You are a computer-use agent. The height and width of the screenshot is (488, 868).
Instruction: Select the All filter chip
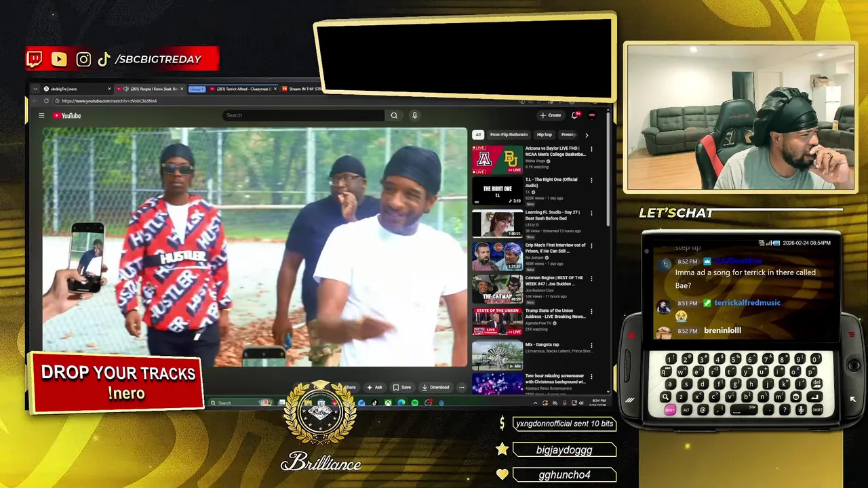click(478, 135)
